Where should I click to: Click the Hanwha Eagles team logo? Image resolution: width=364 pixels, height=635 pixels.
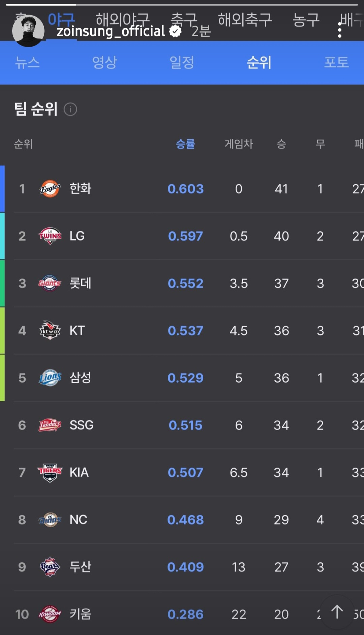[x=50, y=189]
